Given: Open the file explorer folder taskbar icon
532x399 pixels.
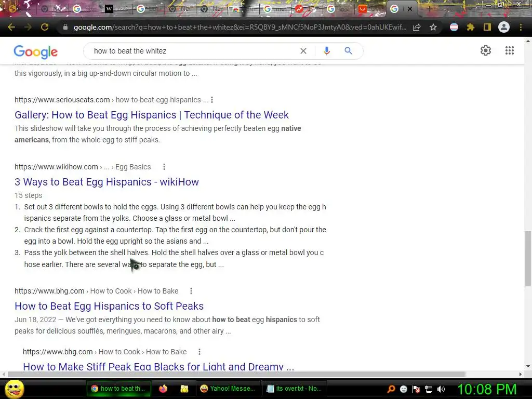Looking at the screenshot, I should (x=184, y=389).
